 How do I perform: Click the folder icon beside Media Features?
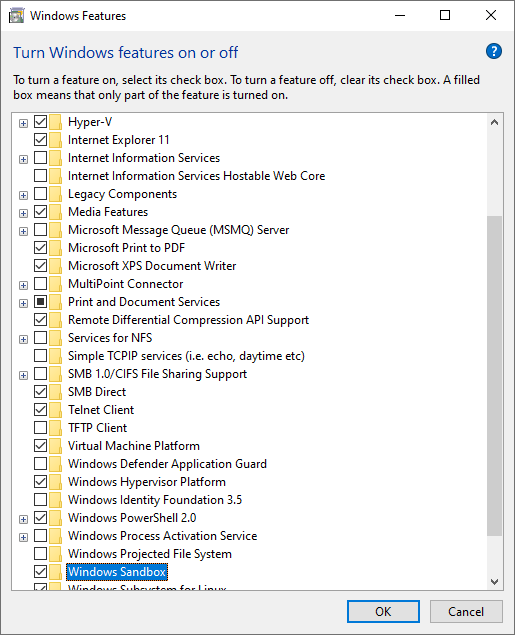click(x=55, y=212)
